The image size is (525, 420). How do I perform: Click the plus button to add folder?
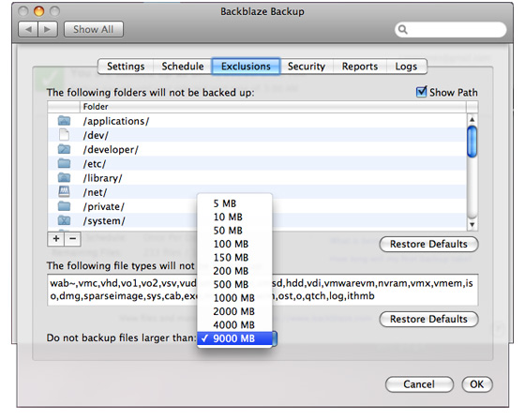click(56, 239)
